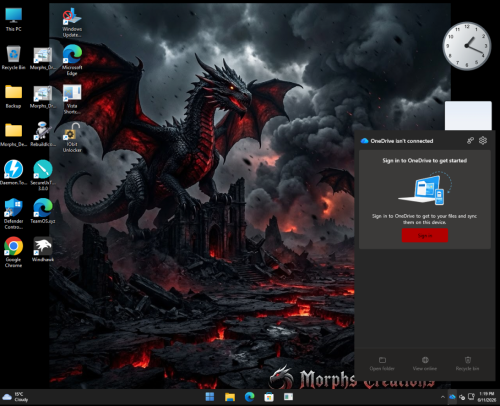Image resolution: width=500 pixels, height=406 pixels.
Task: Click the OneDrive premium diamond icon
Action: click(470, 141)
